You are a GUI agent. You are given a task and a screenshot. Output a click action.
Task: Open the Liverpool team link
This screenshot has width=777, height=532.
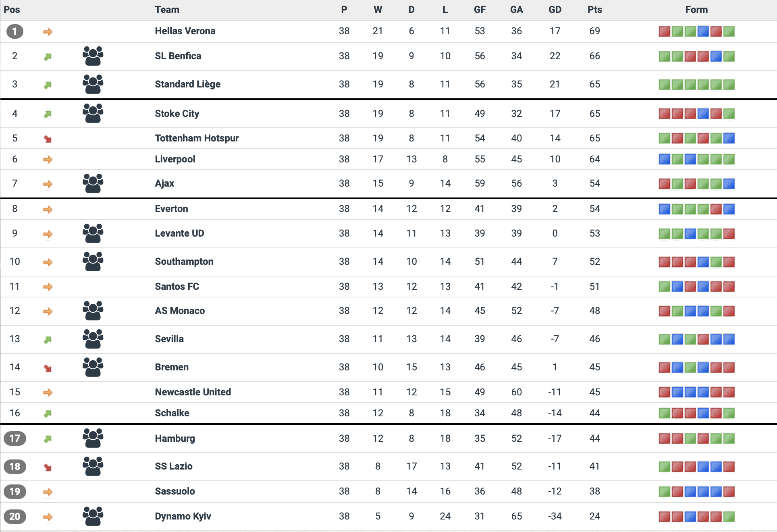(175, 159)
